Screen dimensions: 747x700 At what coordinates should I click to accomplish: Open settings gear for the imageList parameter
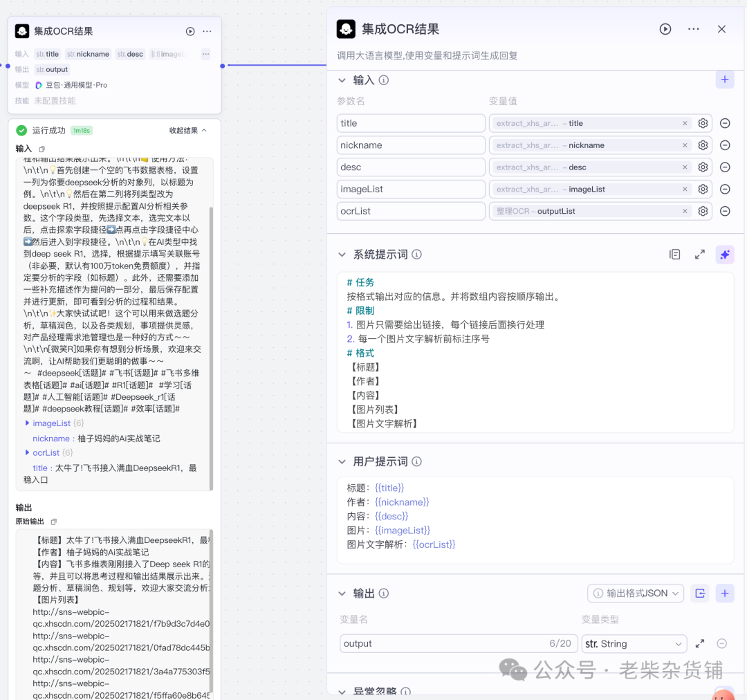(x=703, y=189)
